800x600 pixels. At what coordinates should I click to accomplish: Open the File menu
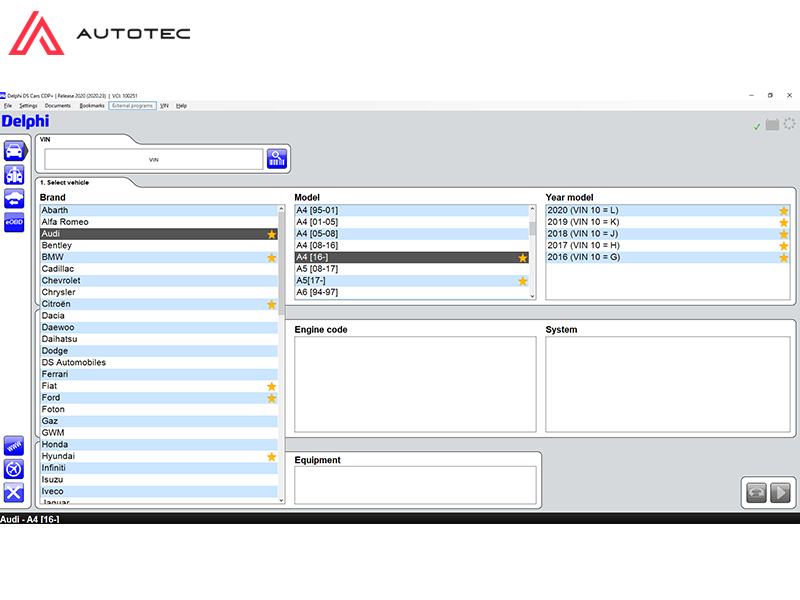pyautogui.click(x=8, y=106)
